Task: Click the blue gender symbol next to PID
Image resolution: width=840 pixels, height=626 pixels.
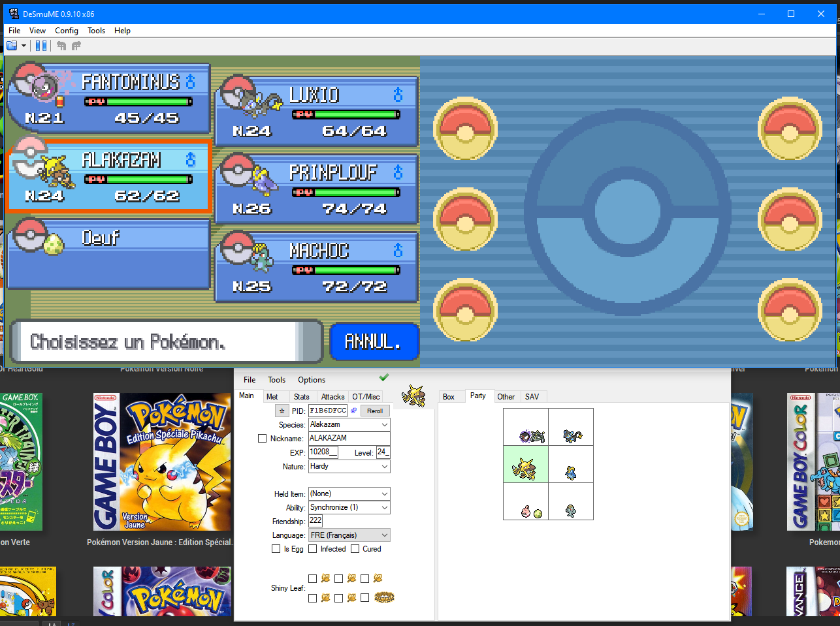Action: click(x=354, y=411)
